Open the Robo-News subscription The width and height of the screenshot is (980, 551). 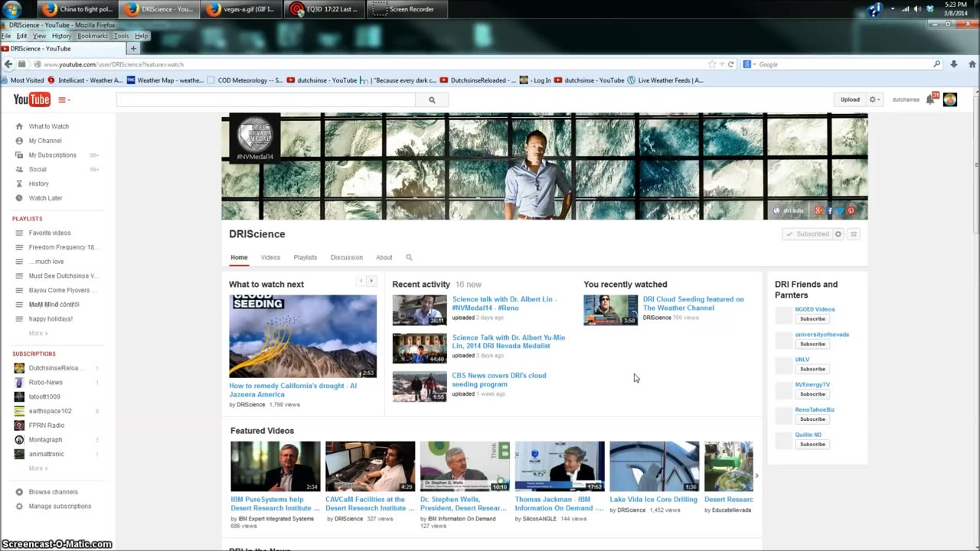pyautogui.click(x=46, y=382)
